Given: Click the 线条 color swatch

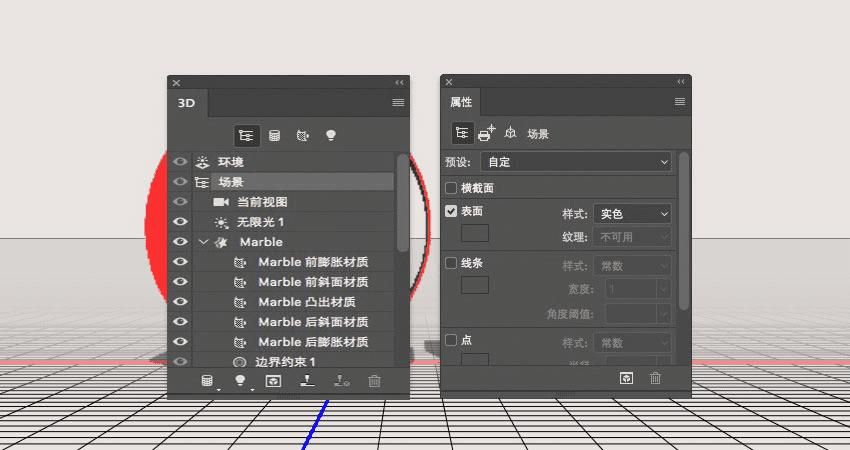Looking at the screenshot, I should (x=475, y=285).
